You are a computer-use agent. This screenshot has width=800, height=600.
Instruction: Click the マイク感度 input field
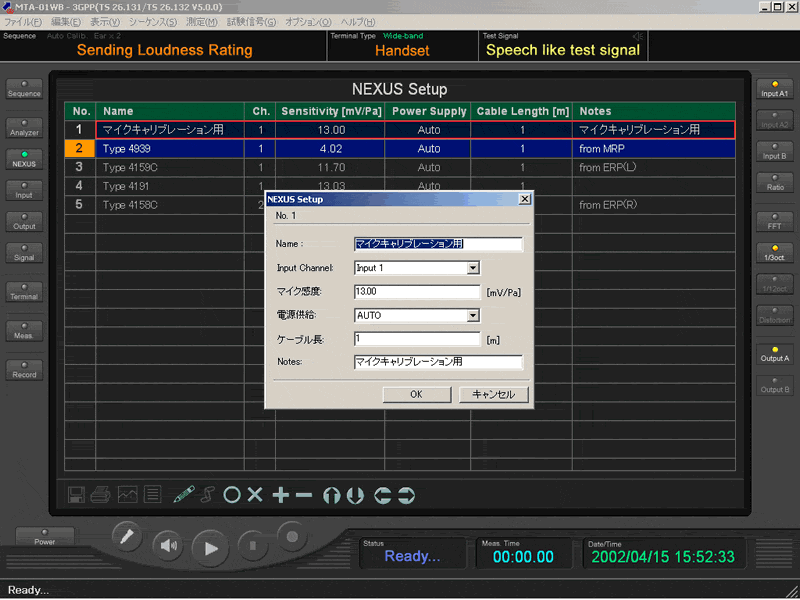click(x=417, y=292)
